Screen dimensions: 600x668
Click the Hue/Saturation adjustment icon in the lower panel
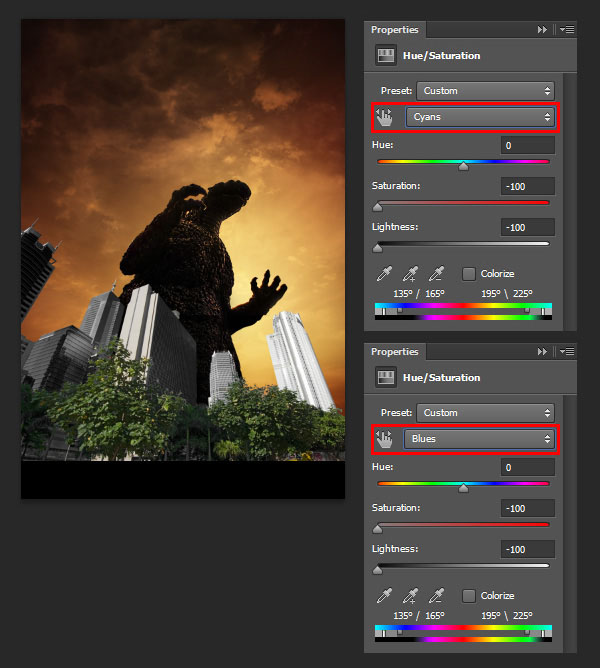(386, 378)
